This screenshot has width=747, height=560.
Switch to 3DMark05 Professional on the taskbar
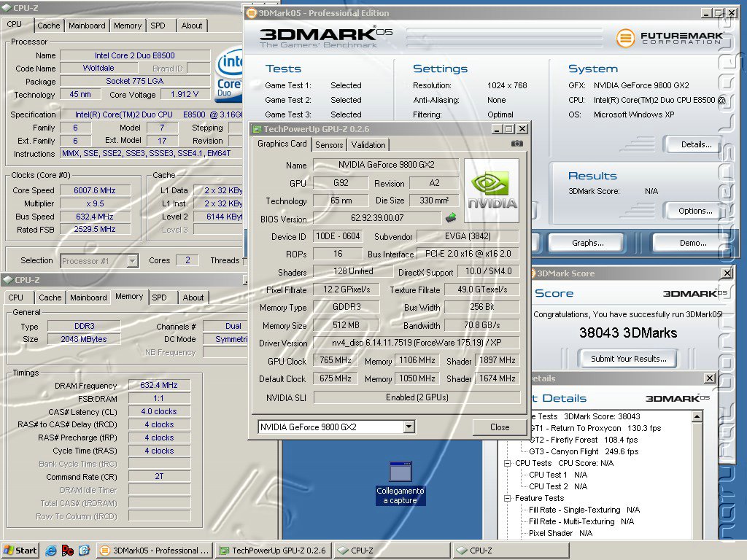155,551
